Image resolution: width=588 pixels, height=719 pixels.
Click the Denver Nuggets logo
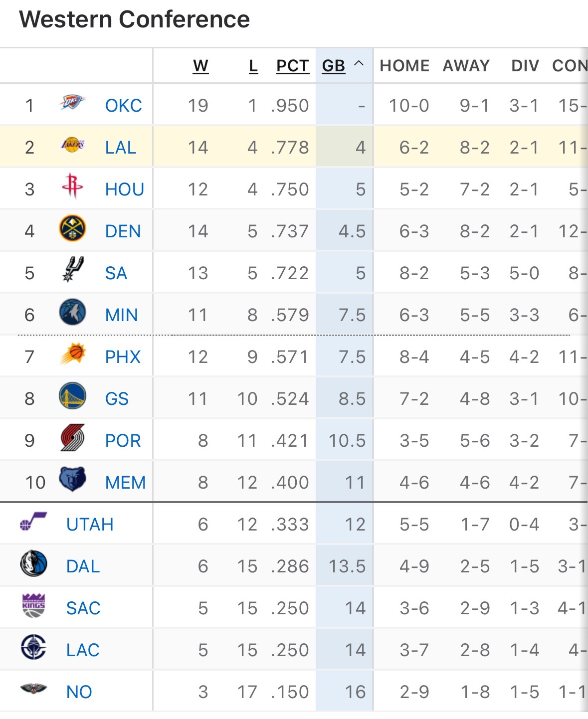pos(72,229)
